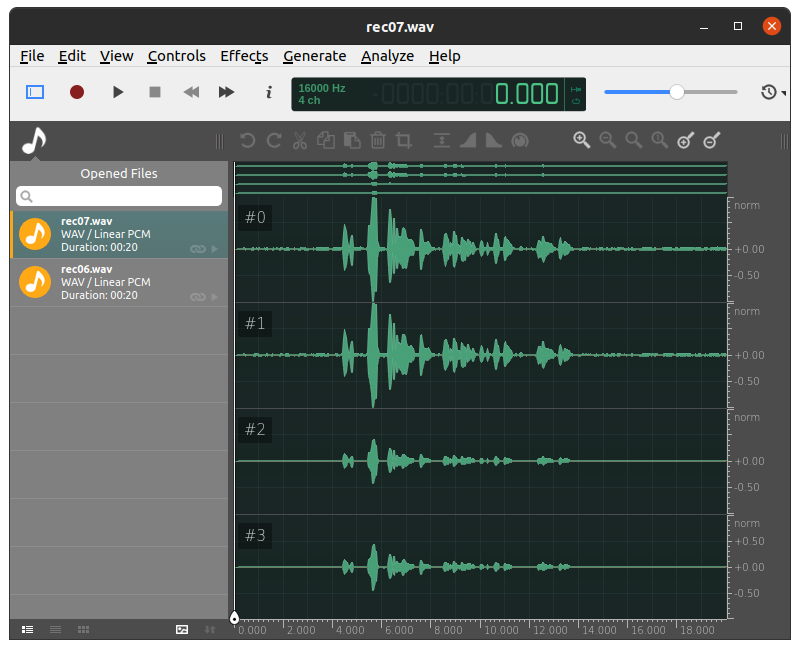Screen dimensions: 800x649
Task: Decrease vertical zoom with minus icon
Action: (712, 140)
